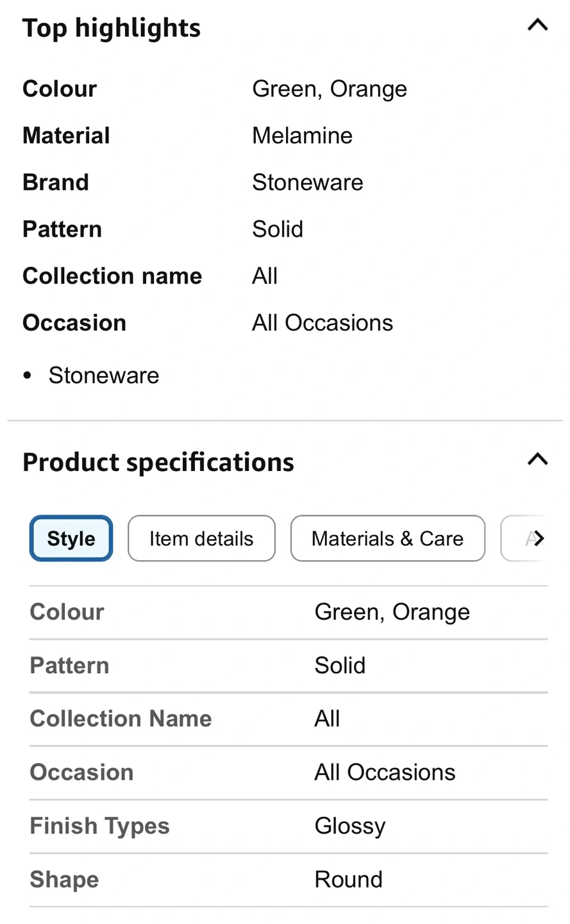Screen dimensions: 570x924
Task: Click the Melamine material value
Action: 302,135
